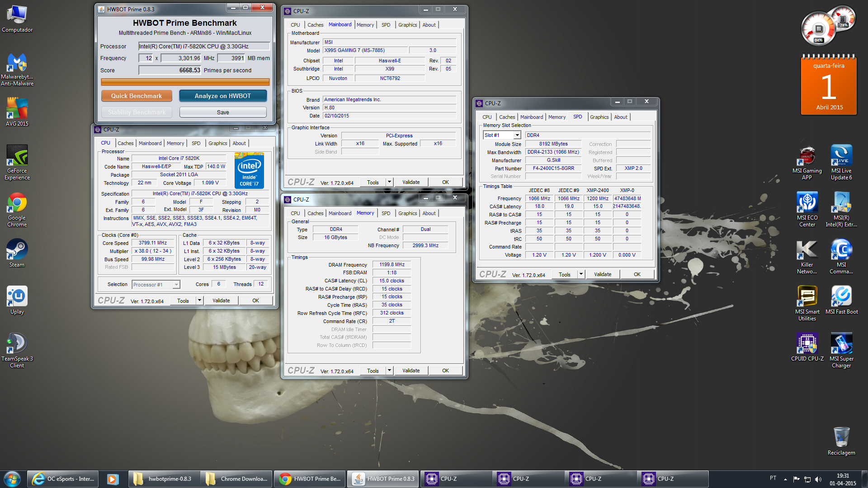This screenshot has height=488, width=868.
Task: Launch MSI Intel Extreme Tuning icon
Action: (x=841, y=210)
